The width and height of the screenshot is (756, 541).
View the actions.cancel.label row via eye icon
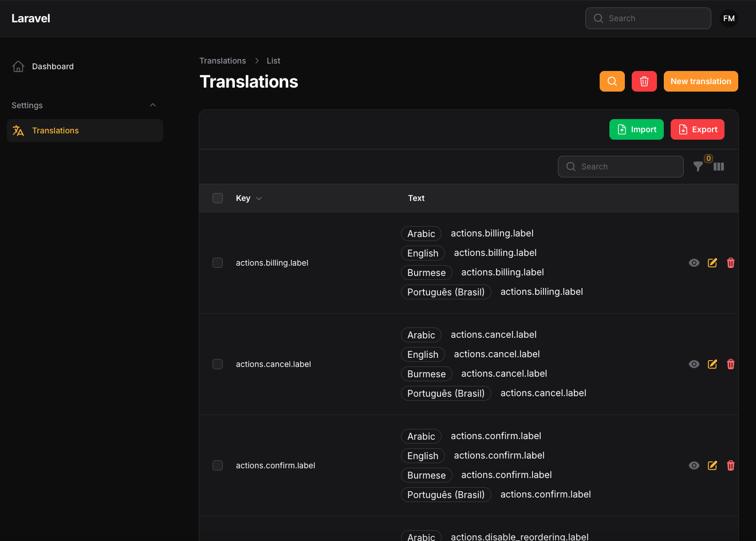click(694, 364)
